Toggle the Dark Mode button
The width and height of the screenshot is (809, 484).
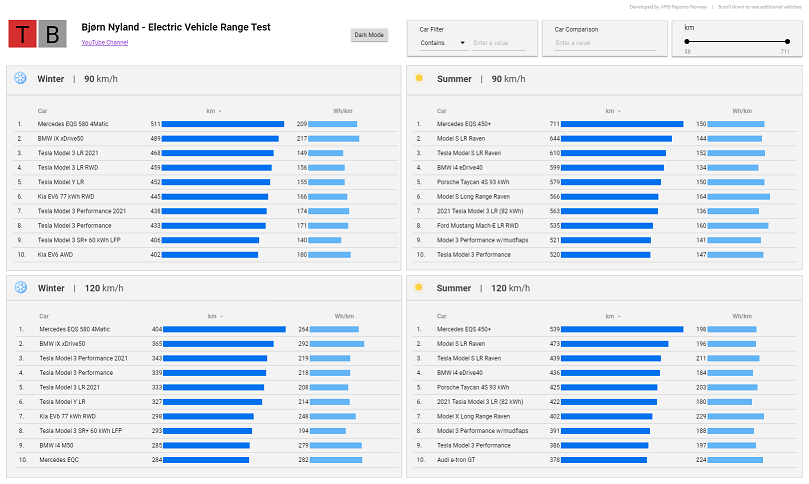(x=369, y=35)
